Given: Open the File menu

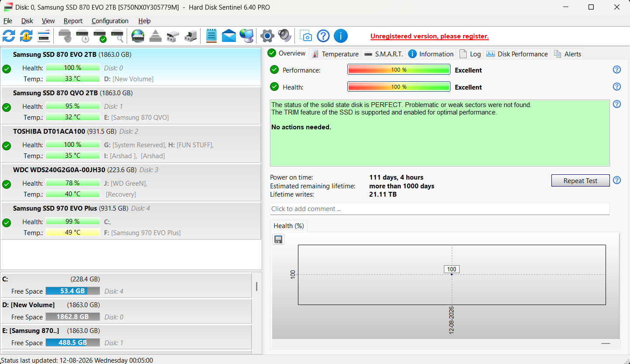Looking at the screenshot, I should point(8,21).
